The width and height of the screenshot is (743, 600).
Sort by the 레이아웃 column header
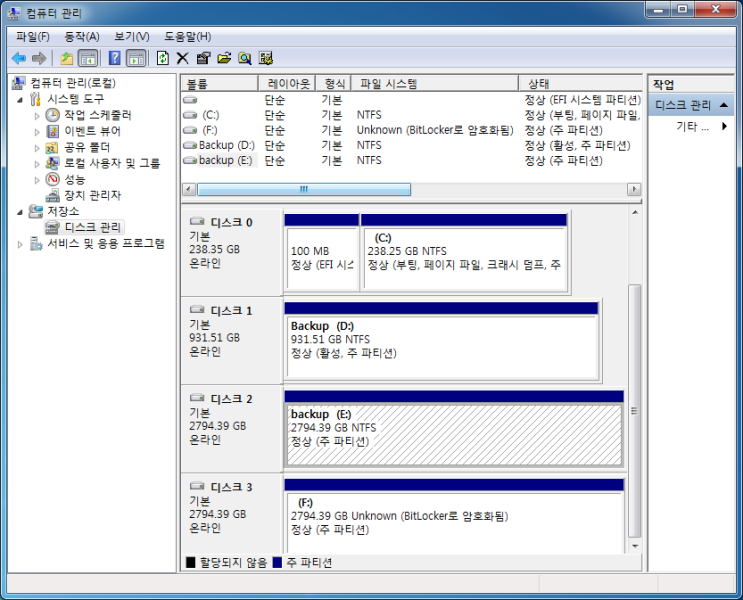287,83
